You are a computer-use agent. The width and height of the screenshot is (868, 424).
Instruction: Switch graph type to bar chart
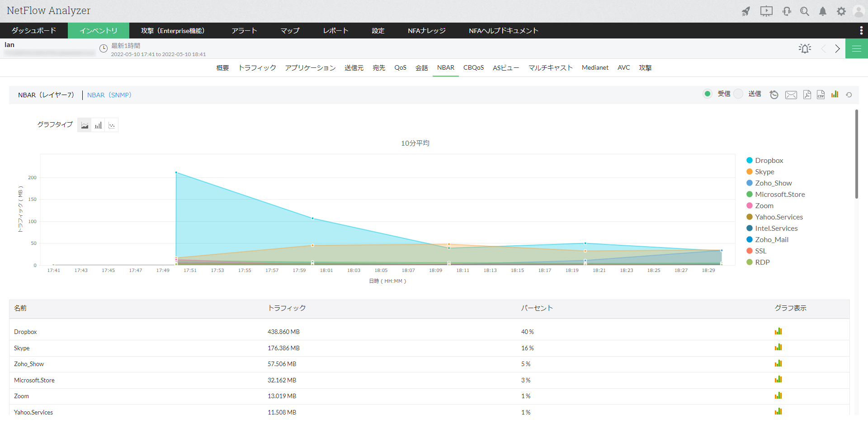[98, 125]
